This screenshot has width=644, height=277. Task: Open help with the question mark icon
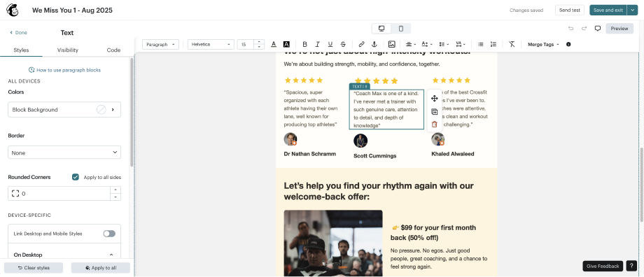(x=631, y=266)
